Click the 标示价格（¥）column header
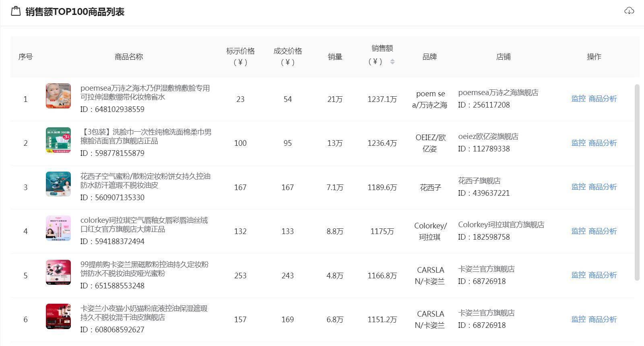644x346 pixels. (x=240, y=56)
